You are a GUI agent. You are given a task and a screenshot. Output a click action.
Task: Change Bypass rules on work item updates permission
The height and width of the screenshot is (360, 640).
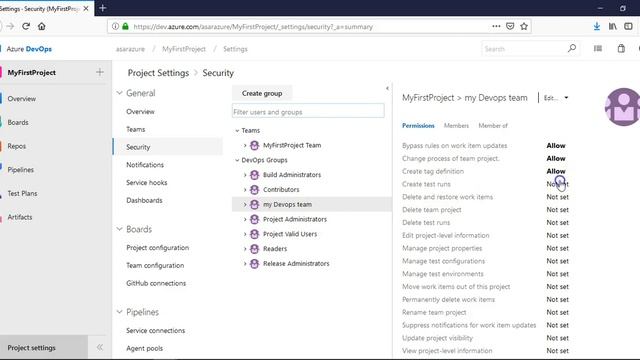556,146
